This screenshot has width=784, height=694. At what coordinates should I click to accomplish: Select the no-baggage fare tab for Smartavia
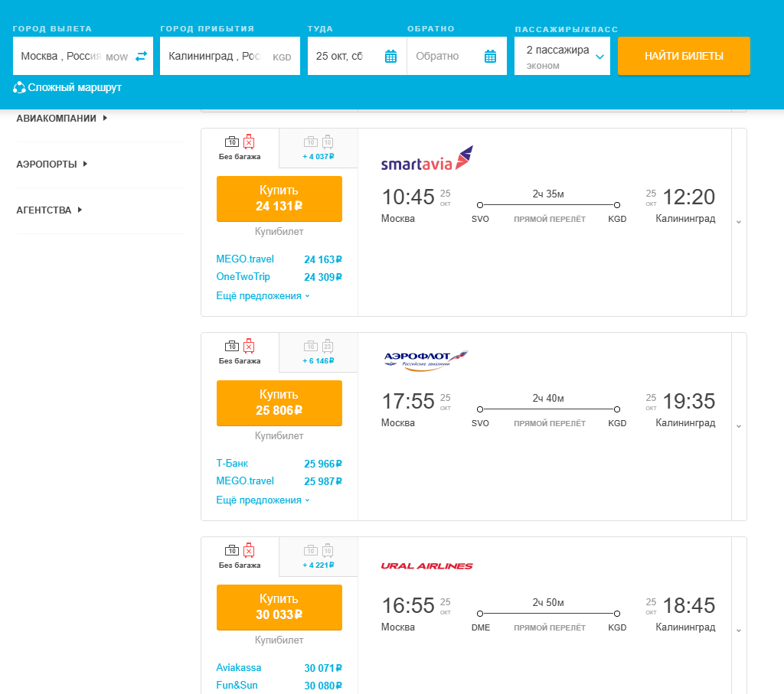click(x=240, y=148)
